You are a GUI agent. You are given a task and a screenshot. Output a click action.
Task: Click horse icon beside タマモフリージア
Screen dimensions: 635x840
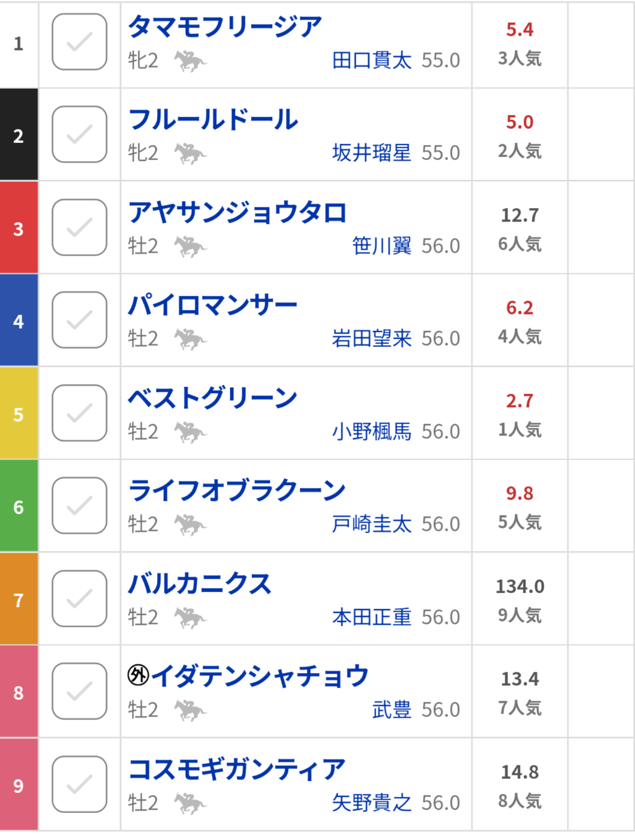[190, 61]
